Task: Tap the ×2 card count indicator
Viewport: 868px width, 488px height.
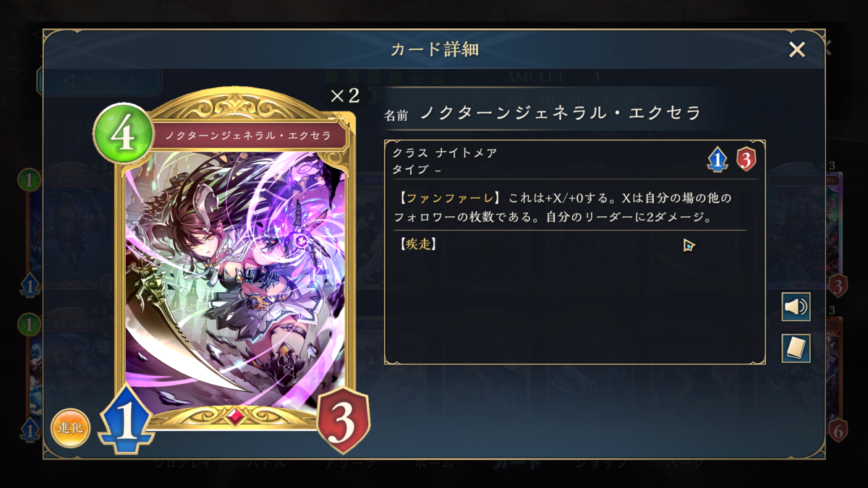Action: tap(344, 96)
